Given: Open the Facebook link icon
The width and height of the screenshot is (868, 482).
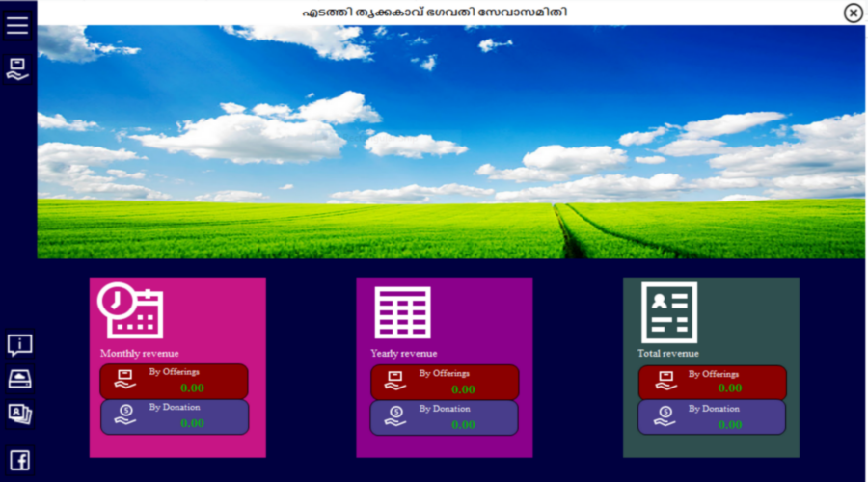Looking at the screenshot, I should (19, 460).
